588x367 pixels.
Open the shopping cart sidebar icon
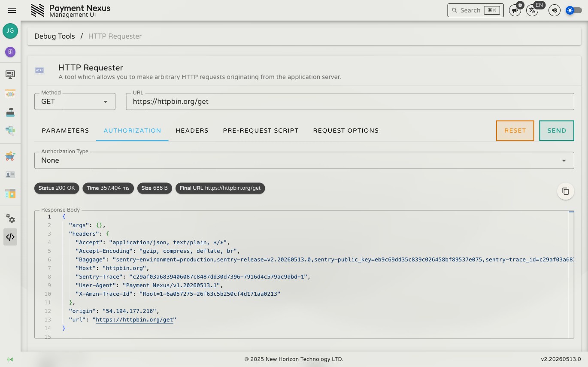tap(10, 156)
